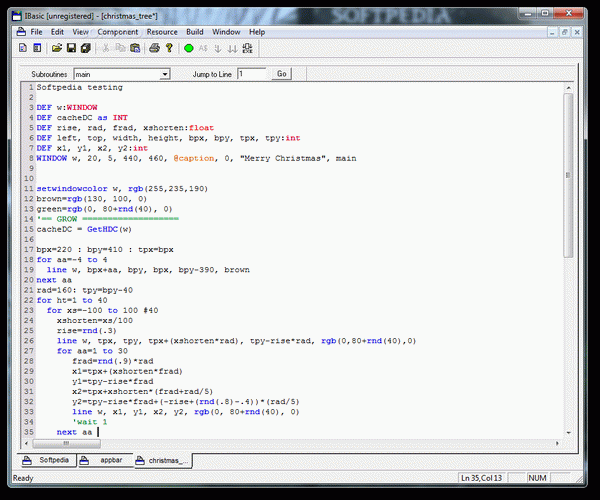
Task: Click the yellow question mark help icon
Action: point(169,48)
